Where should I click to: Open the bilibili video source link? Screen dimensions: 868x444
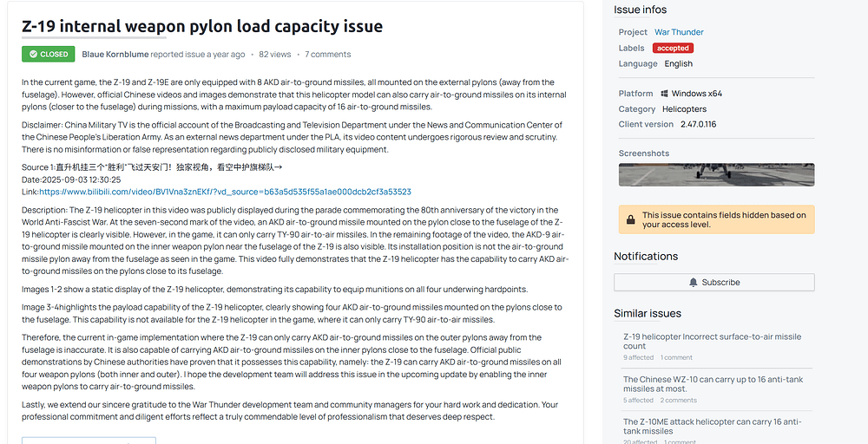pos(225,192)
